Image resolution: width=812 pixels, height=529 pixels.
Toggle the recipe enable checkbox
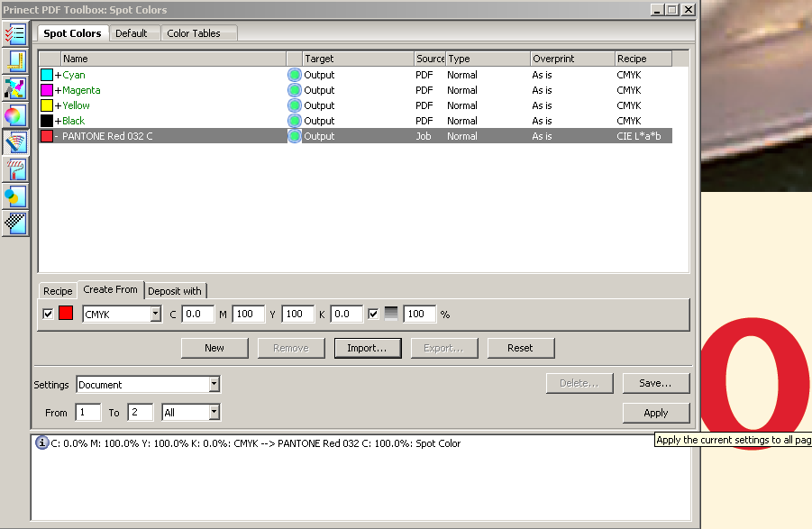48,314
